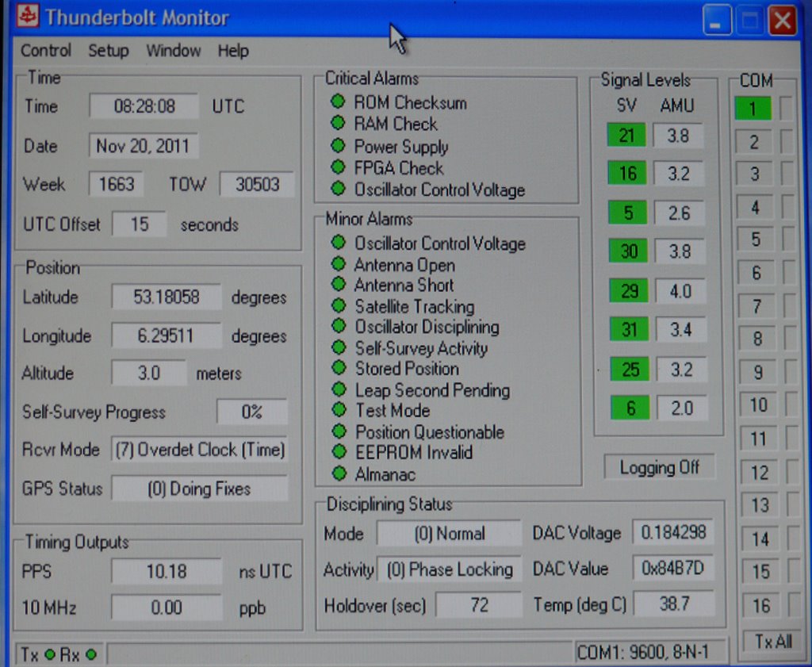Click the Position Questionable indicator
Viewport: 812px width, 667px height.
[x=339, y=431]
